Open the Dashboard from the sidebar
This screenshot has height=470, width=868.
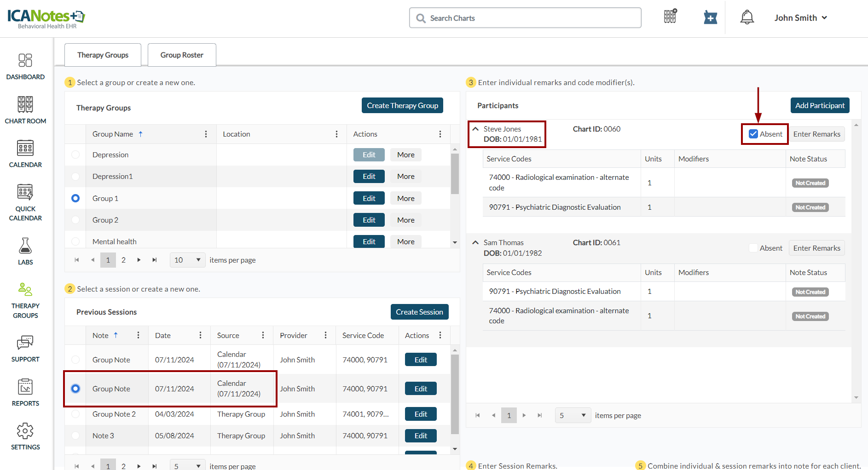click(25, 66)
